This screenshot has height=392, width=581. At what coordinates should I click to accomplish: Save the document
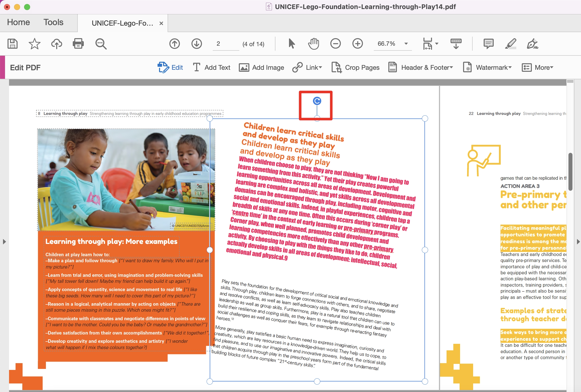point(12,44)
